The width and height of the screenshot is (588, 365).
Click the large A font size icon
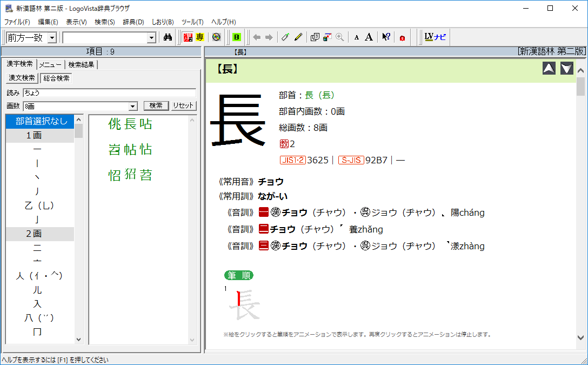tap(369, 37)
